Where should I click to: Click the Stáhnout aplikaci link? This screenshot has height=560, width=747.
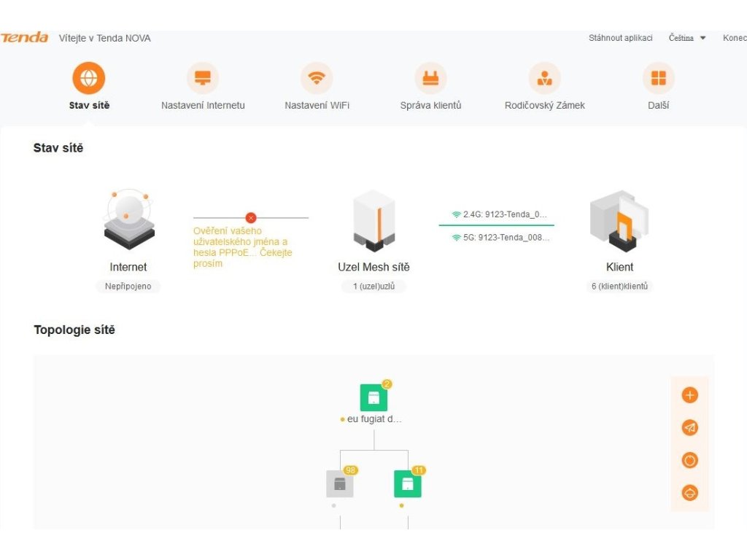(620, 38)
